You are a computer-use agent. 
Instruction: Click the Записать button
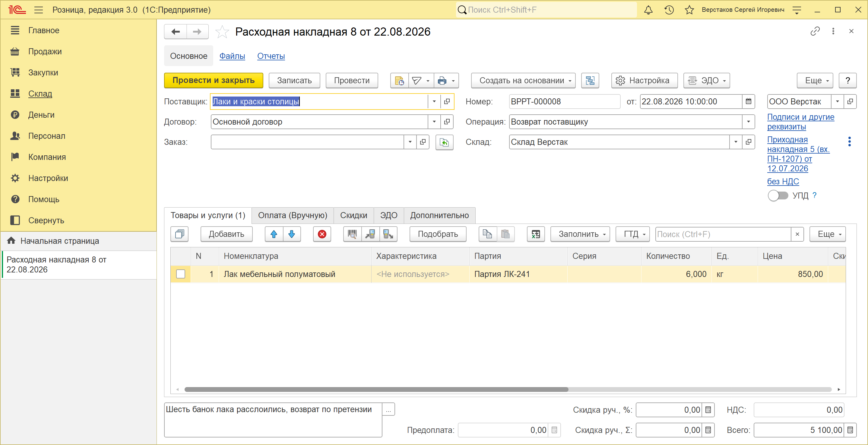tap(294, 81)
